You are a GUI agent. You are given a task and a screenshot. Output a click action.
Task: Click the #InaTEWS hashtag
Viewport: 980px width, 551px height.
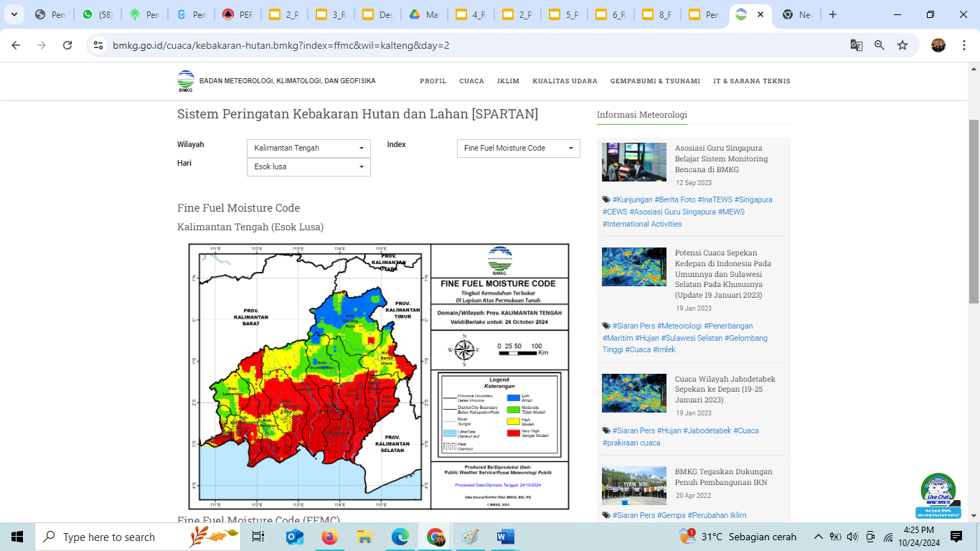click(714, 199)
